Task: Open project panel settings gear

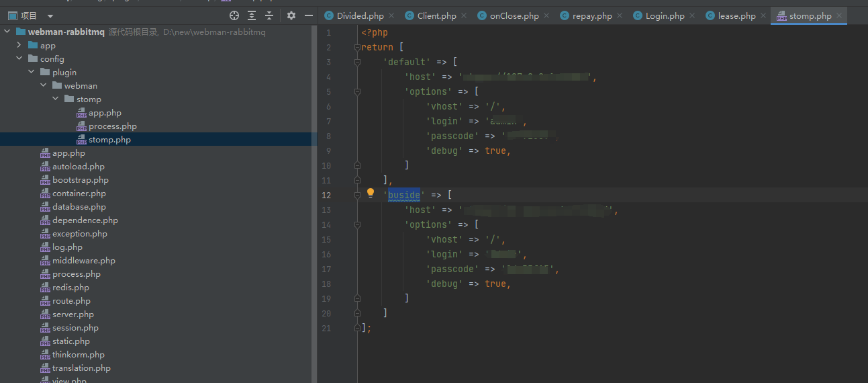Action: pyautogui.click(x=291, y=15)
